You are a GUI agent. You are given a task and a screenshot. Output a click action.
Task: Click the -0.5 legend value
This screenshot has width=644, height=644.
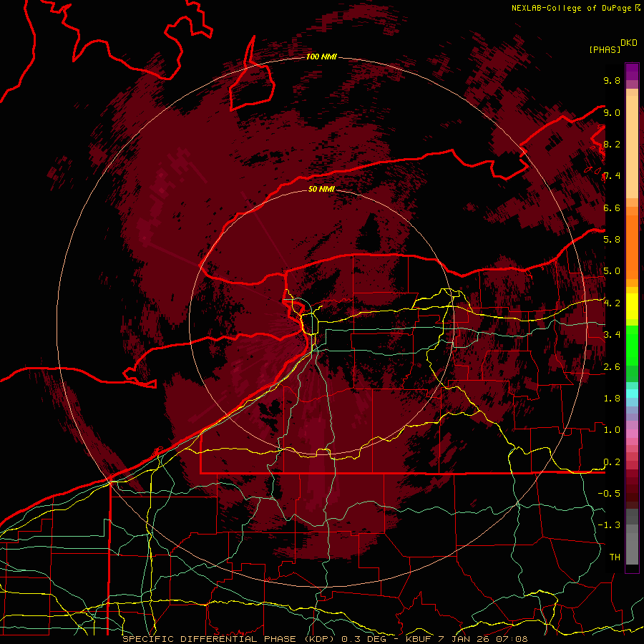click(609, 494)
